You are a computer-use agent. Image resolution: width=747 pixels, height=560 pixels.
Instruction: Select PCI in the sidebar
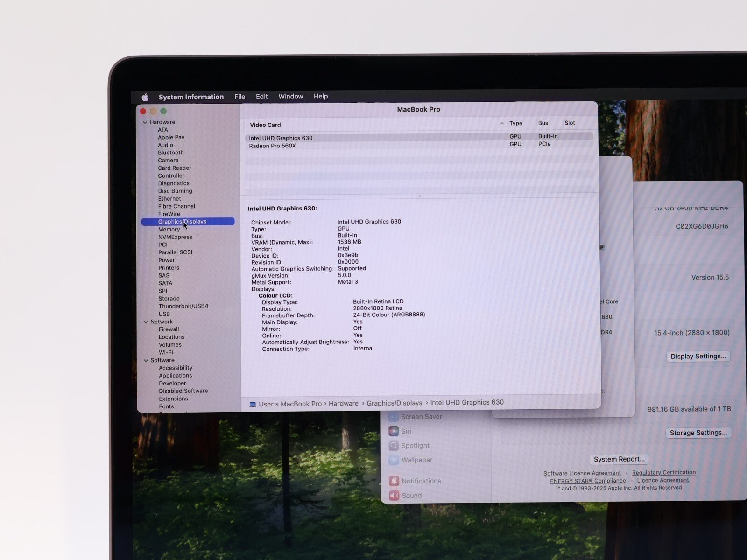tap(162, 245)
